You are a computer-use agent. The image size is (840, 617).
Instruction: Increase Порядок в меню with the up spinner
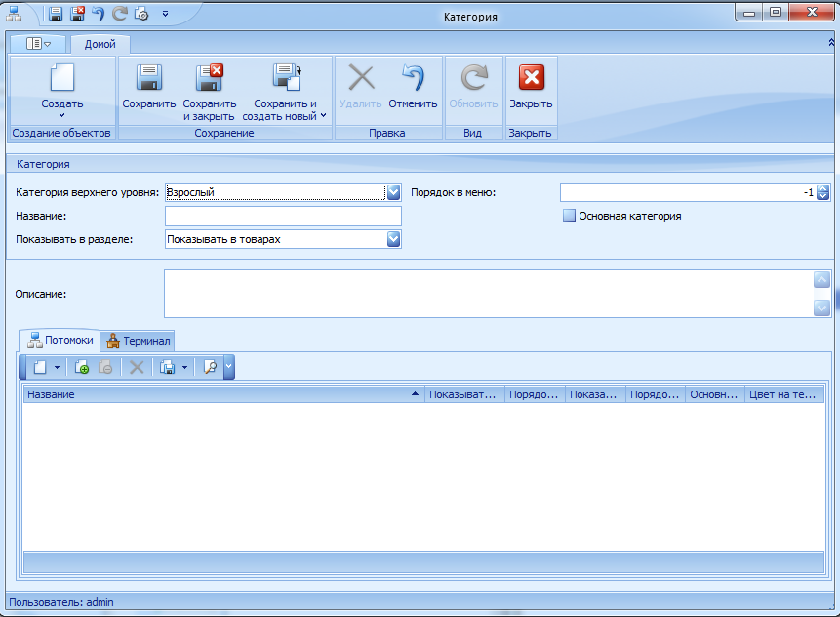click(822, 188)
